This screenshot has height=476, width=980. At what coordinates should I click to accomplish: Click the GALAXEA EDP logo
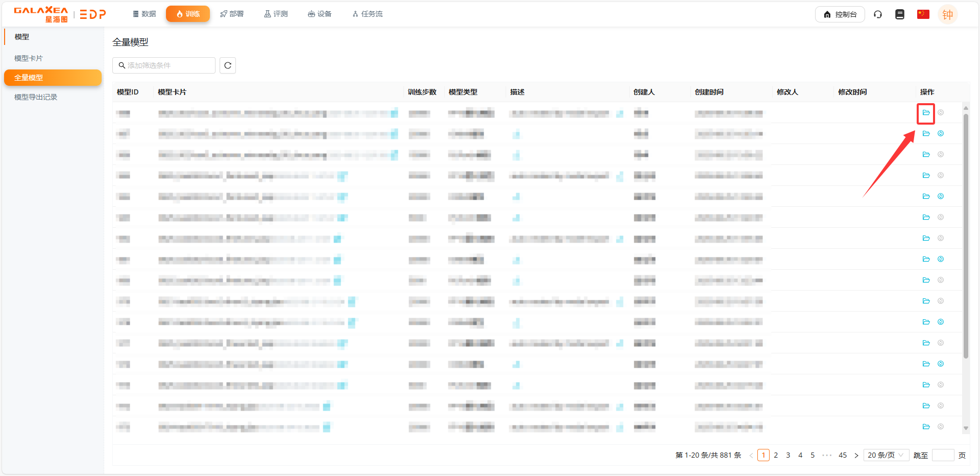coord(60,14)
